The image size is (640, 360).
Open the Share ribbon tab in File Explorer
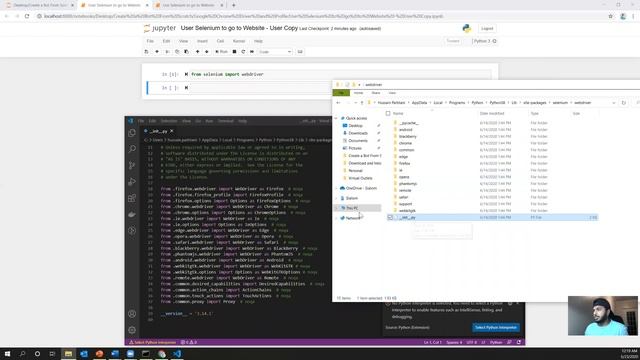(x=376, y=93)
